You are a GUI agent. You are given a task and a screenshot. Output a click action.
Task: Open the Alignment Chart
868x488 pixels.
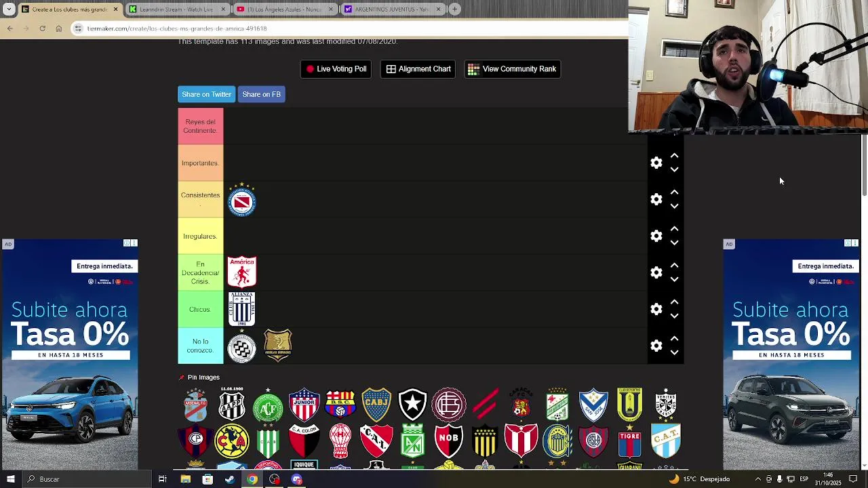coord(418,68)
